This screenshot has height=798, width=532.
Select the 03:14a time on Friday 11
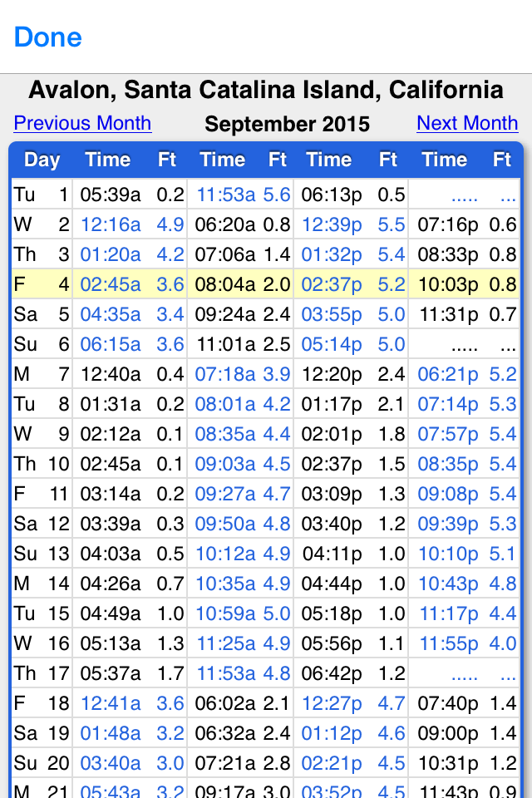[x=111, y=494]
